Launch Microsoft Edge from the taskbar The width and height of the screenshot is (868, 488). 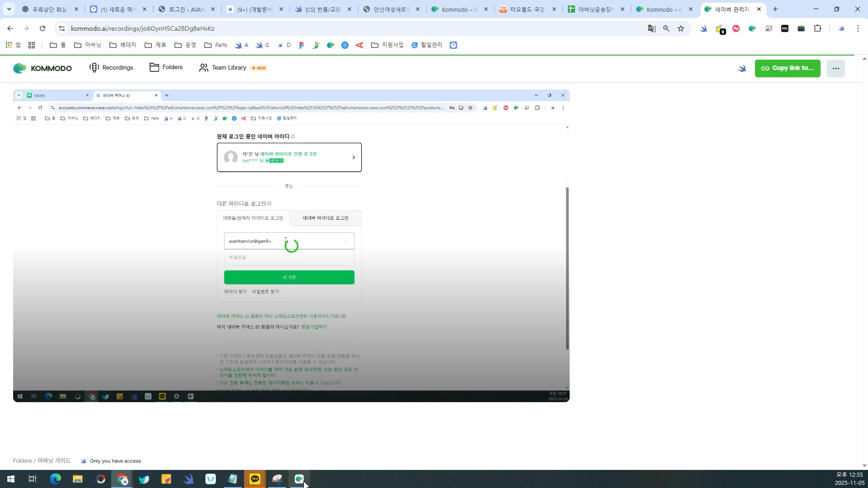pyautogui.click(x=56, y=479)
